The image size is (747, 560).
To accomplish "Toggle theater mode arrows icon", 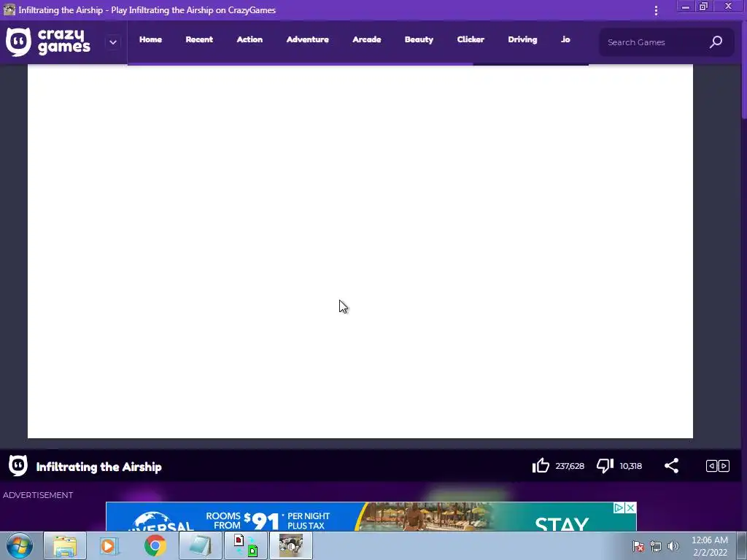I will (x=718, y=466).
